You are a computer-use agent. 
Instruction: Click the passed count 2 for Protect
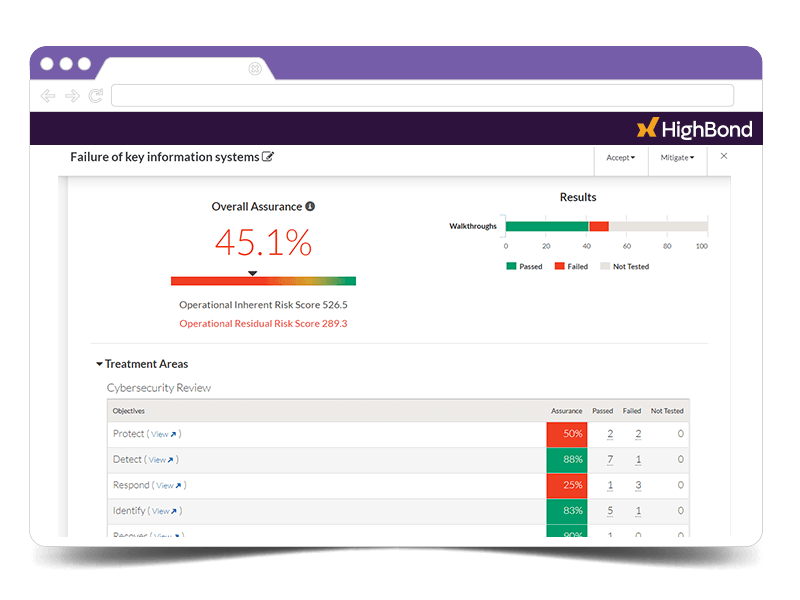point(610,434)
